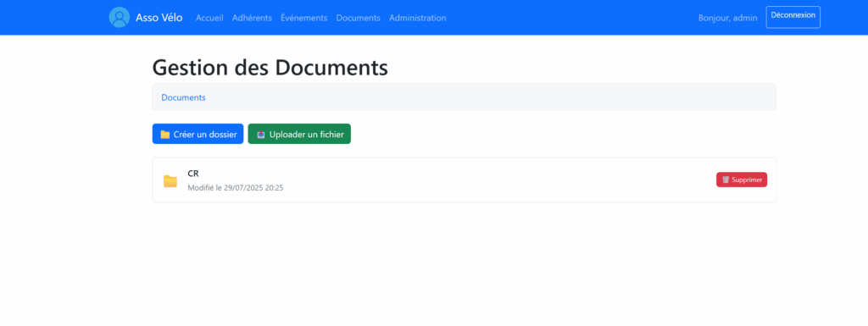This screenshot has width=868, height=326.
Task: Select Documents in the top navigation bar
Action: 359,18
